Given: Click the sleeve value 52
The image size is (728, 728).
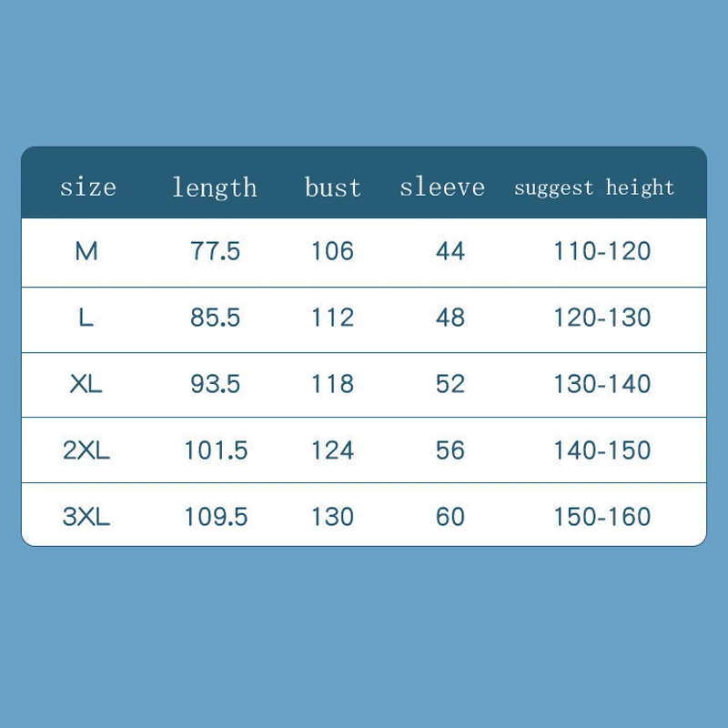Looking at the screenshot, I should point(450,384).
